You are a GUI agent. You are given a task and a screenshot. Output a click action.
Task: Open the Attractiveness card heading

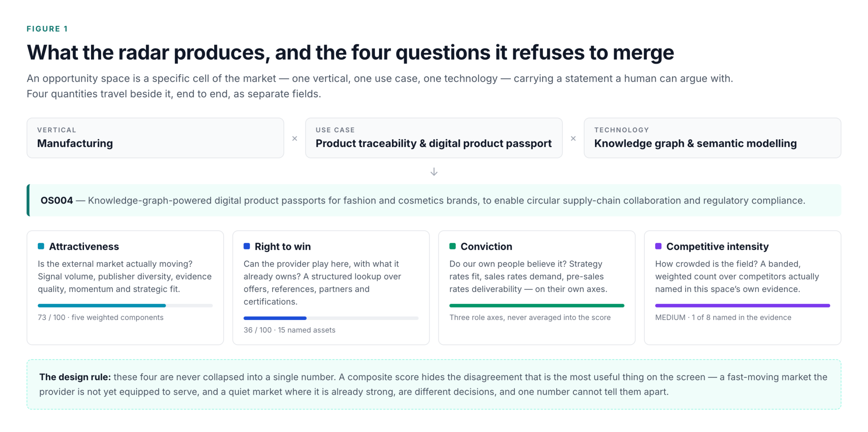coord(84,246)
